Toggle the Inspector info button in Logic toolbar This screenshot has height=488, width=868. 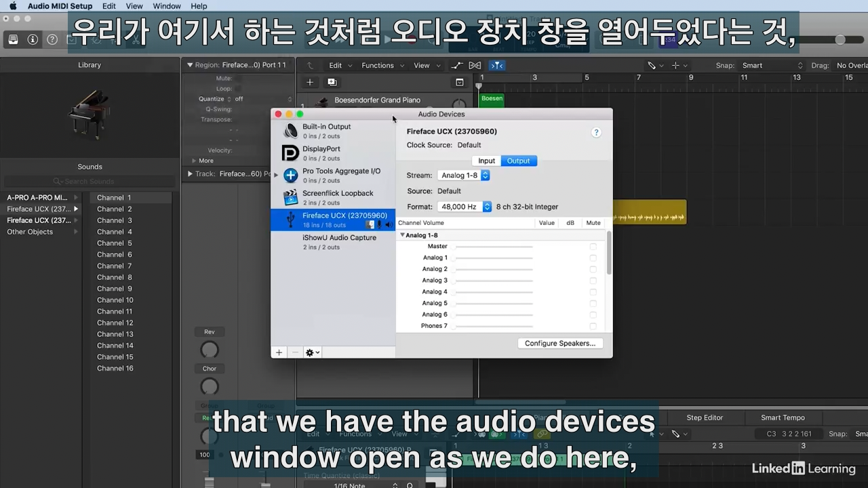(33, 39)
